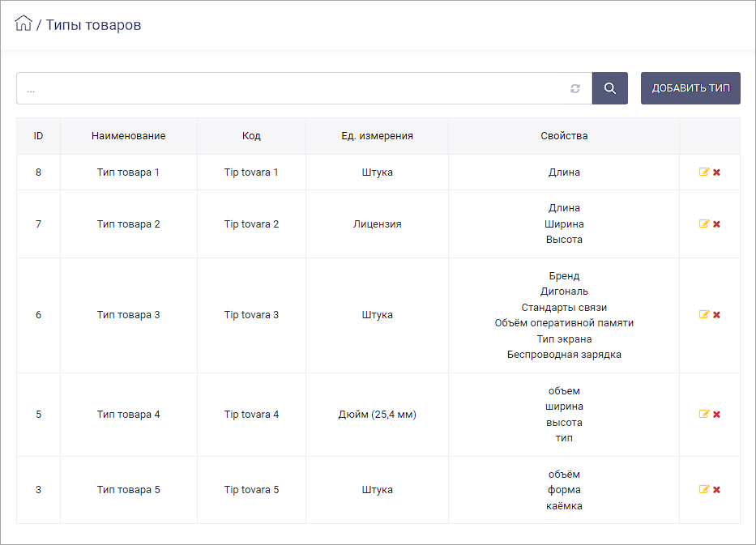The height and width of the screenshot is (545, 756).
Task: Go to home via house icon
Action: point(23,23)
